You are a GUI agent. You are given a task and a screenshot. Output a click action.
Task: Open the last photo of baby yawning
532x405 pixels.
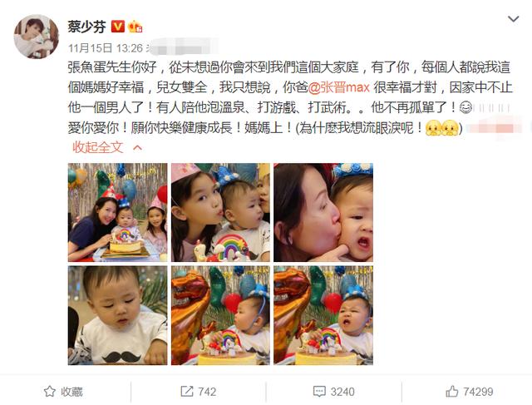click(x=323, y=315)
